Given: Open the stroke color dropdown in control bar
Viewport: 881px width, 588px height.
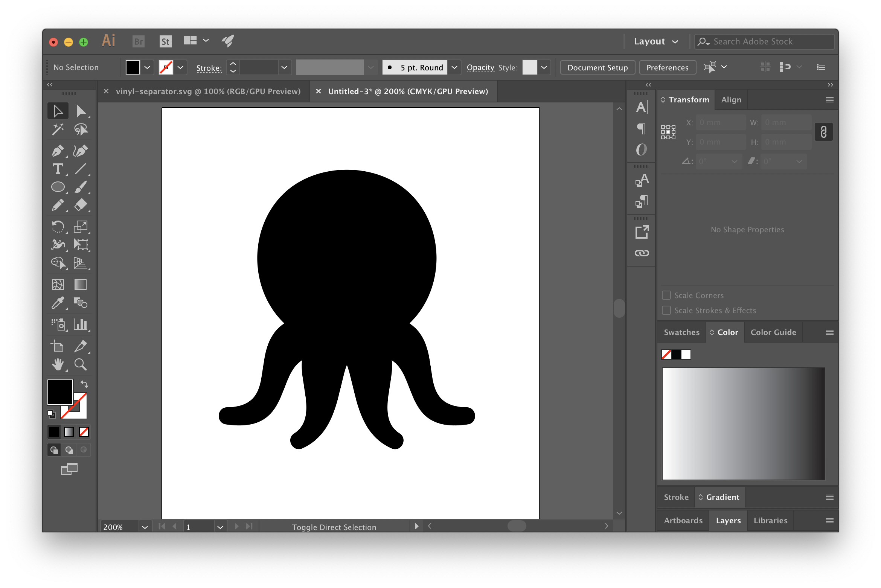Looking at the screenshot, I should [180, 67].
